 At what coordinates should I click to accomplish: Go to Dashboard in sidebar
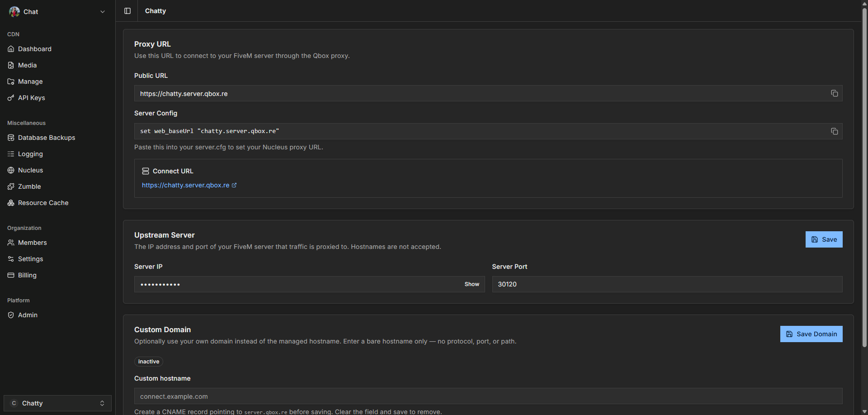coord(34,49)
